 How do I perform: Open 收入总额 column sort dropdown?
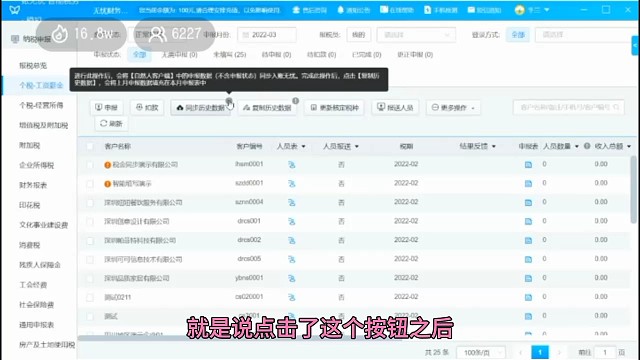point(629,147)
